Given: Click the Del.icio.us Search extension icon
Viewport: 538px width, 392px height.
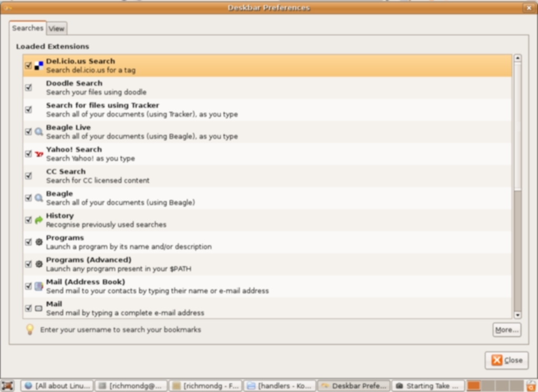Looking at the screenshot, I should (x=39, y=66).
